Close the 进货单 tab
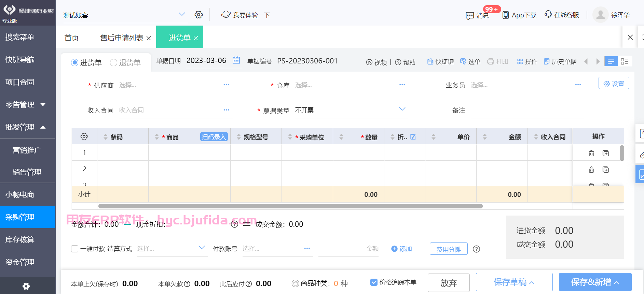 pyautogui.click(x=196, y=38)
